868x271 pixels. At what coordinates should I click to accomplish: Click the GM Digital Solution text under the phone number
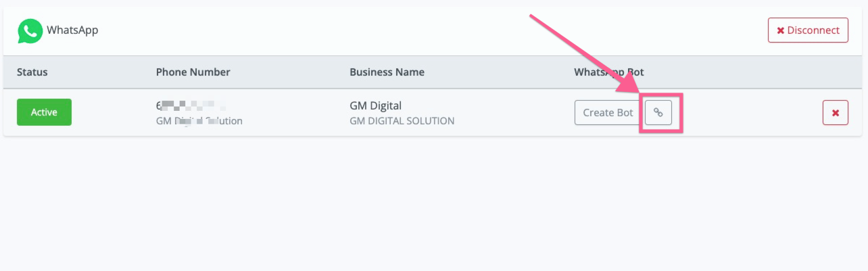[199, 121]
